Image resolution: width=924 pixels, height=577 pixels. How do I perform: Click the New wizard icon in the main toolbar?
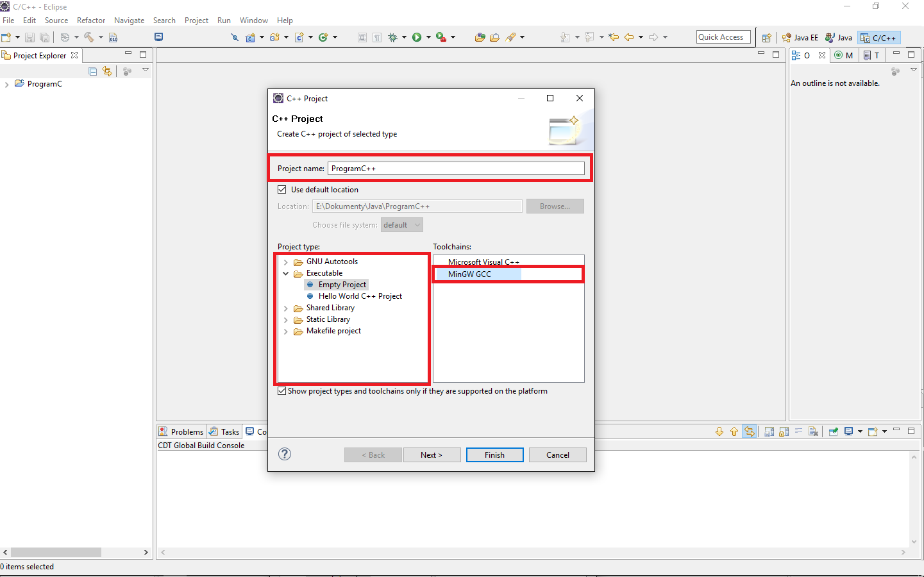pyautogui.click(x=6, y=37)
